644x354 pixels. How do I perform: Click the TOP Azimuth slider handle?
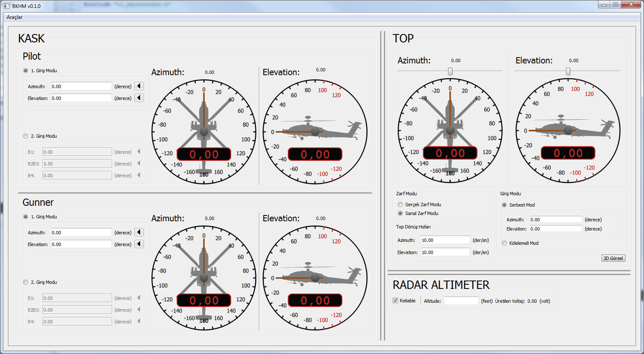(x=450, y=71)
